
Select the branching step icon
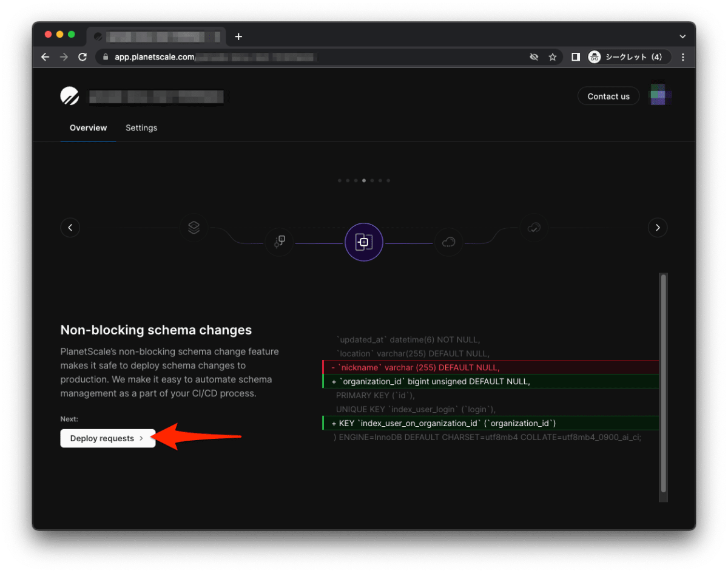coord(280,242)
